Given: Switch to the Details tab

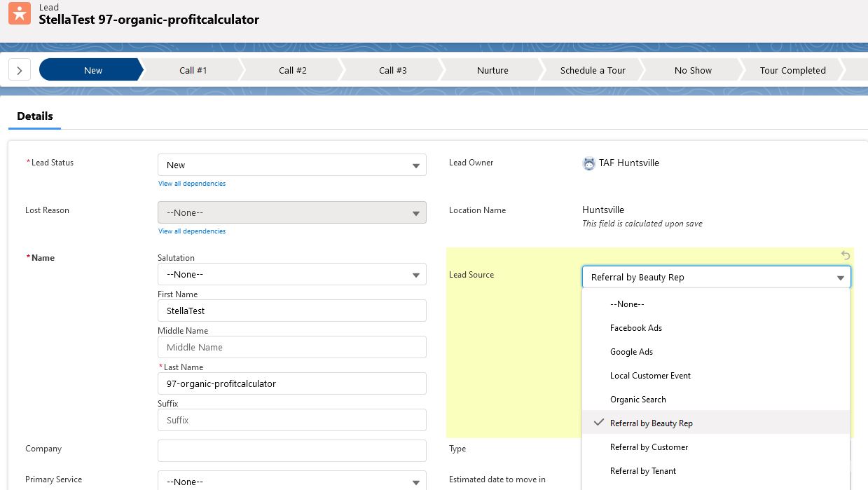Looking at the screenshot, I should [35, 116].
